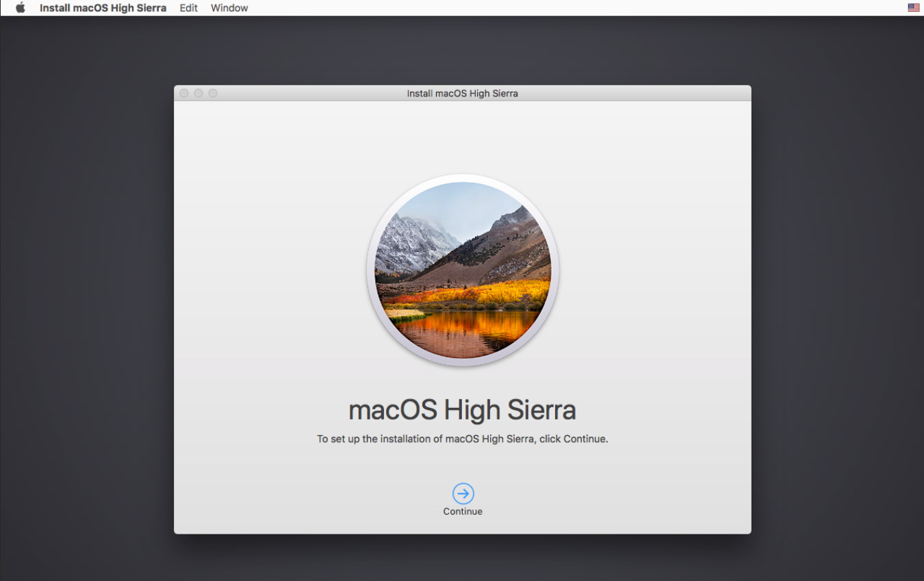
Task: Open the US flag input source menu
Action: (914, 8)
